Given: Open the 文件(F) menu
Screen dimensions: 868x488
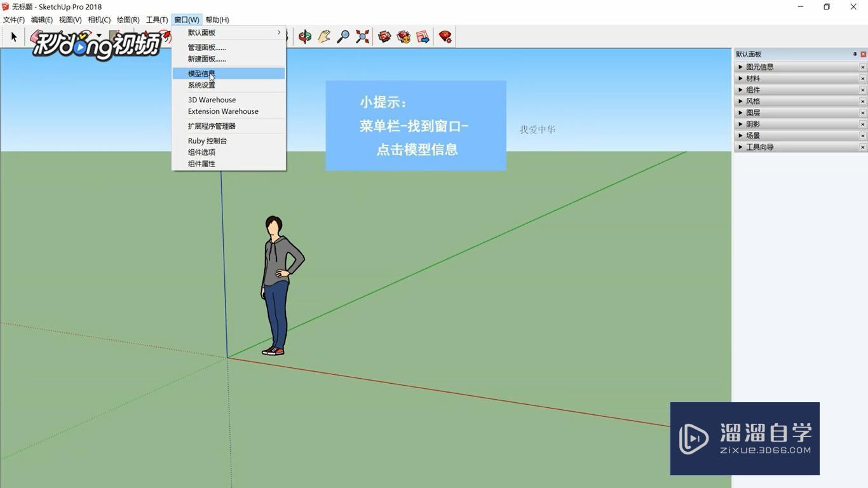Looking at the screenshot, I should pyautogui.click(x=14, y=20).
